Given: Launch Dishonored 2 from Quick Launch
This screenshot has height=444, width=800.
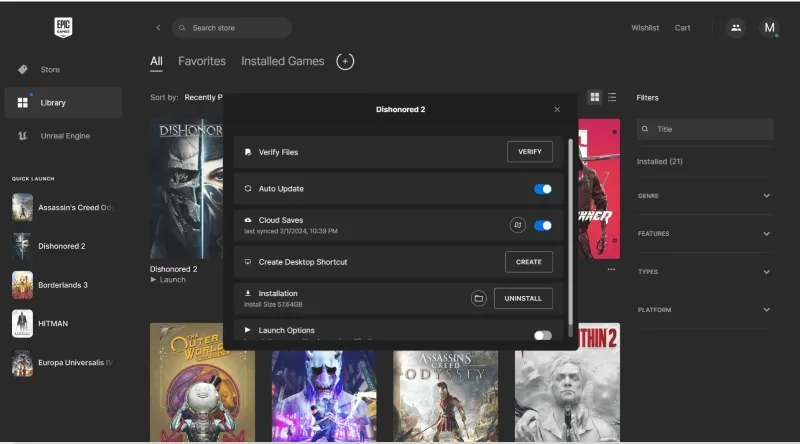Looking at the screenshot, I should coord(49,246).
